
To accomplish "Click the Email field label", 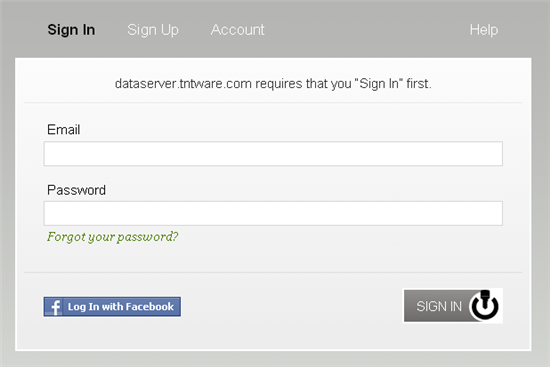I will [x=63, y=129].
